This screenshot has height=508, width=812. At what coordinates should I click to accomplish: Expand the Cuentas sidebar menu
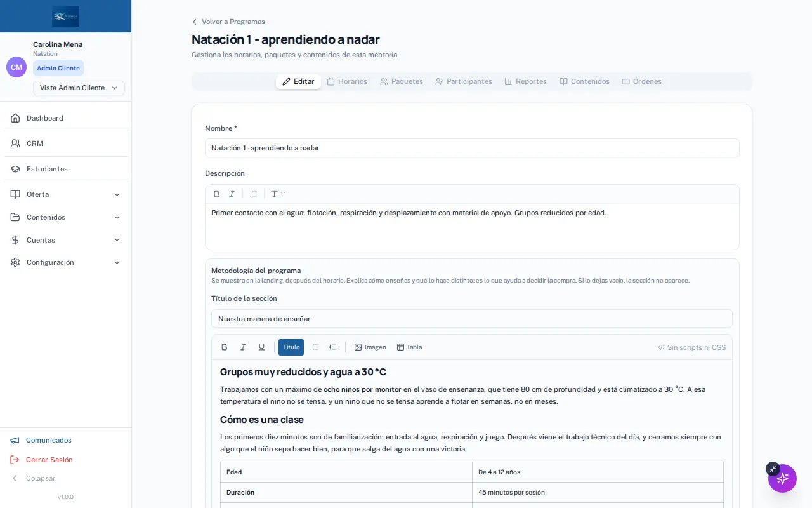pyautogui.click(x=66, y=240)
